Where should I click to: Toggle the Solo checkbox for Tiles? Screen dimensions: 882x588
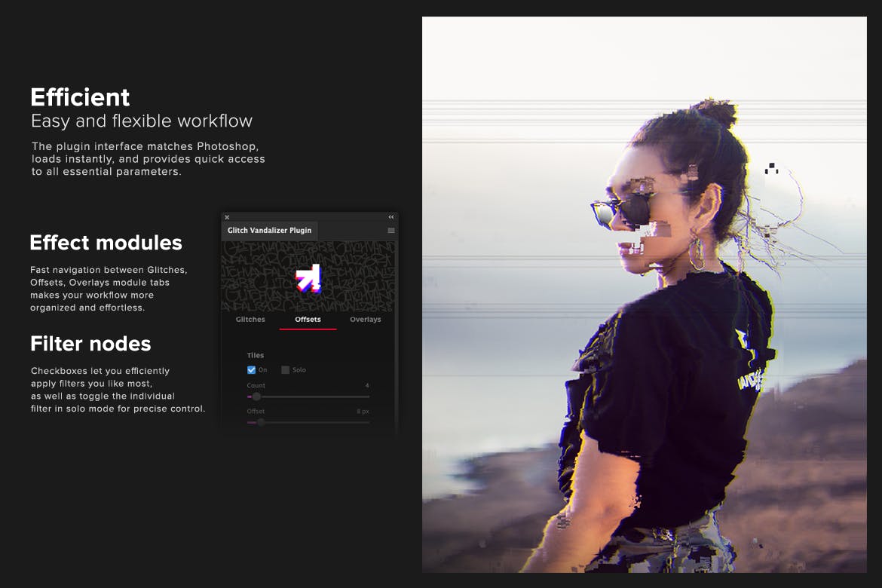[286, 370]
